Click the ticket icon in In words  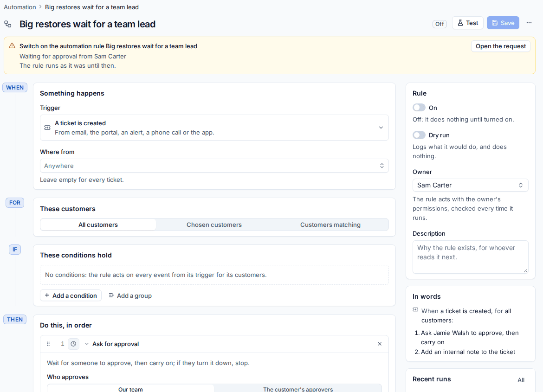coord(415,310)
